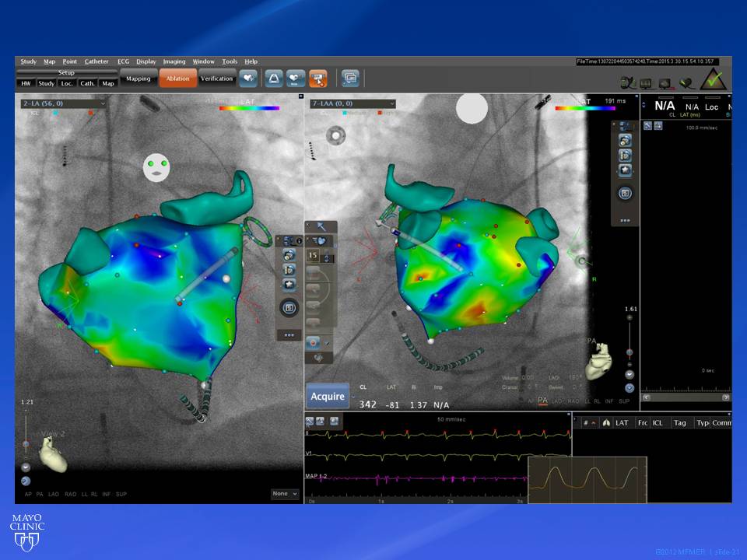Open the Catheter menu

click(96, 61)
